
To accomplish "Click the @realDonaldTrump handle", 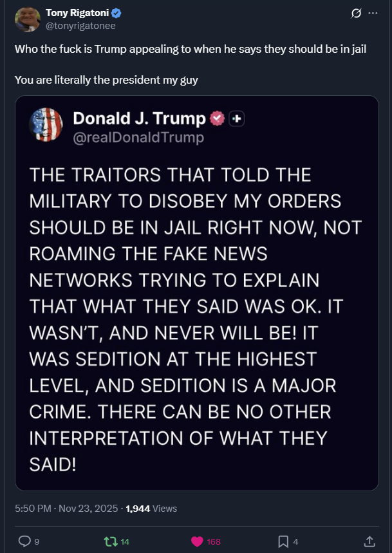I will (138, 137).
